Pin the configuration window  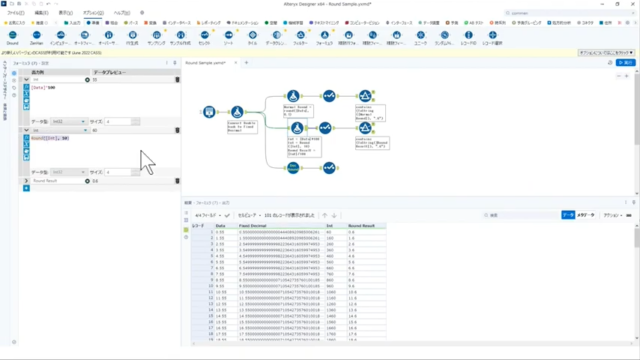[175, 63]
